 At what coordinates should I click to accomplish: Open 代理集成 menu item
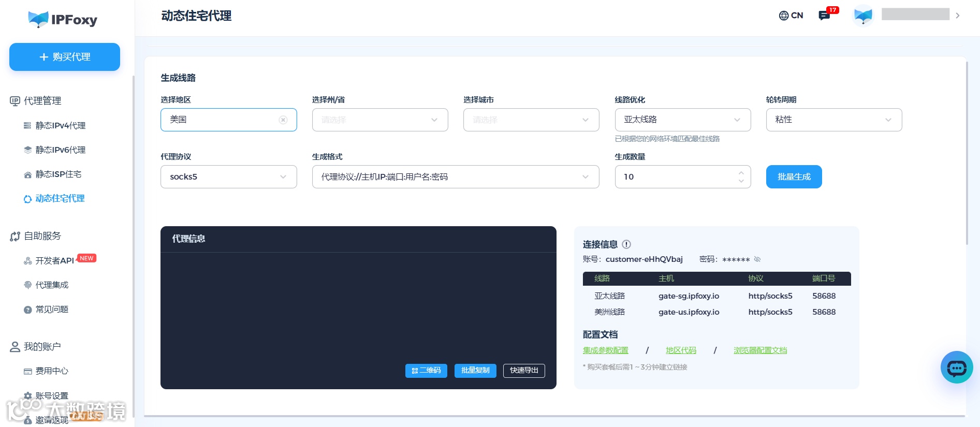[x=52, y=285]
